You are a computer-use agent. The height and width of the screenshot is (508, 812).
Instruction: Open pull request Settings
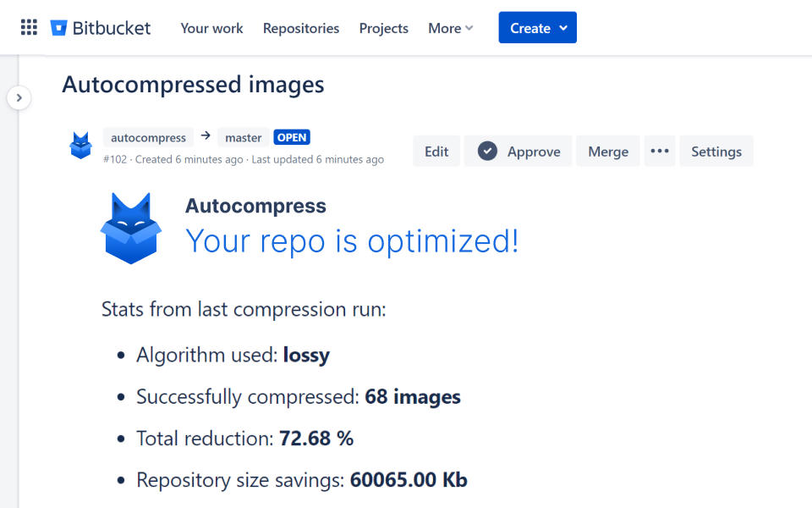[716, 151]
